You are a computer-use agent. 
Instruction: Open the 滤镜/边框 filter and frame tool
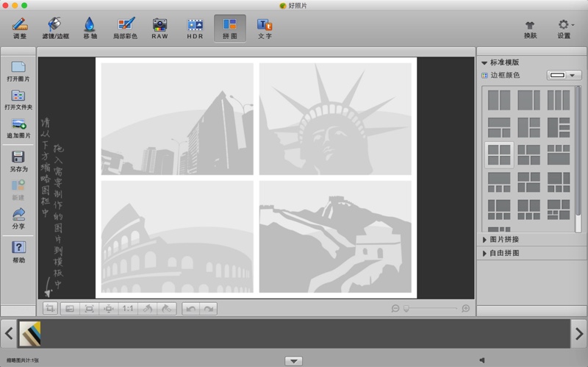click(56, 29)
